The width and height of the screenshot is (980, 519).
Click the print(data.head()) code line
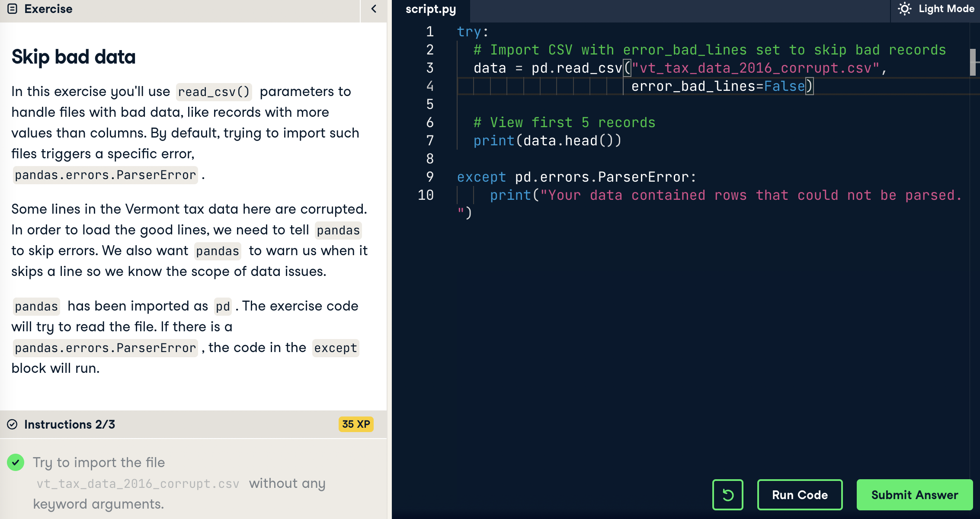click(x=547, y=141)
